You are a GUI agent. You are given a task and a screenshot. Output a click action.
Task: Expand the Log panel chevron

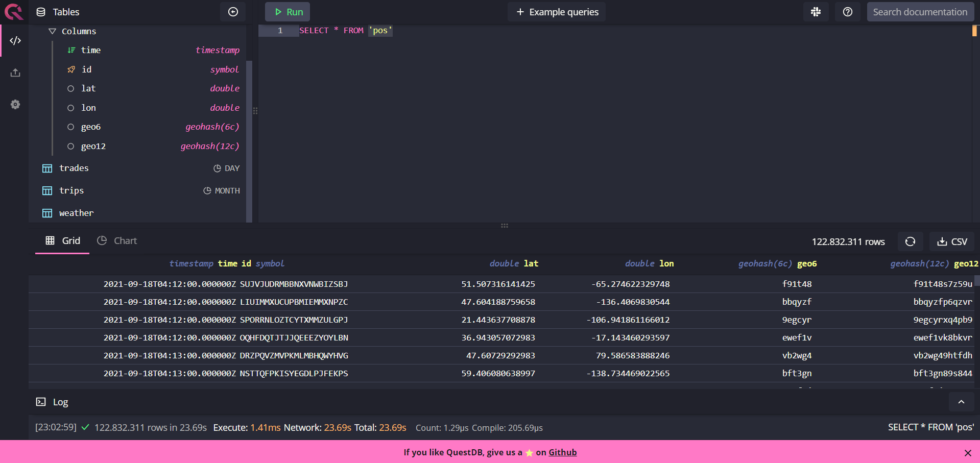(x=961, y=402)
